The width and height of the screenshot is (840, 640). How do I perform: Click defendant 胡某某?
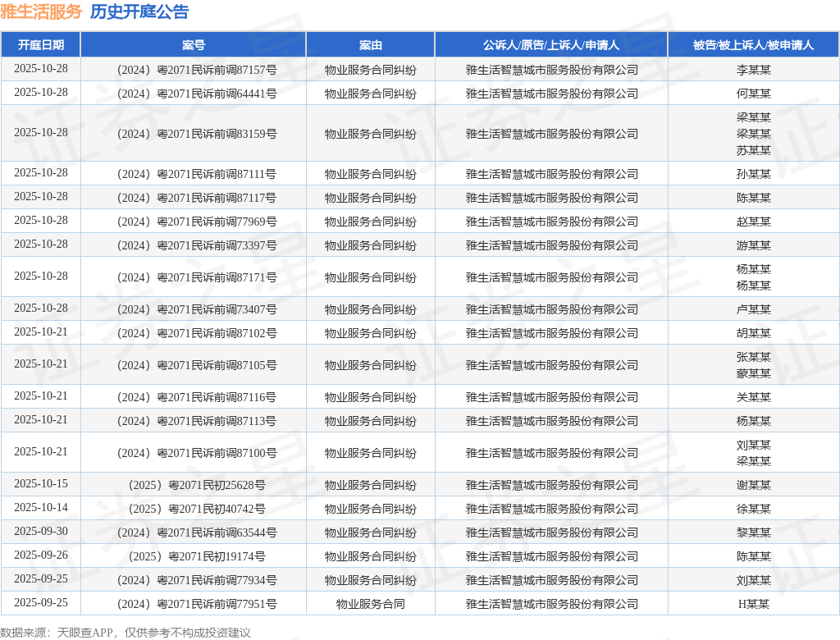pos(753,333)
